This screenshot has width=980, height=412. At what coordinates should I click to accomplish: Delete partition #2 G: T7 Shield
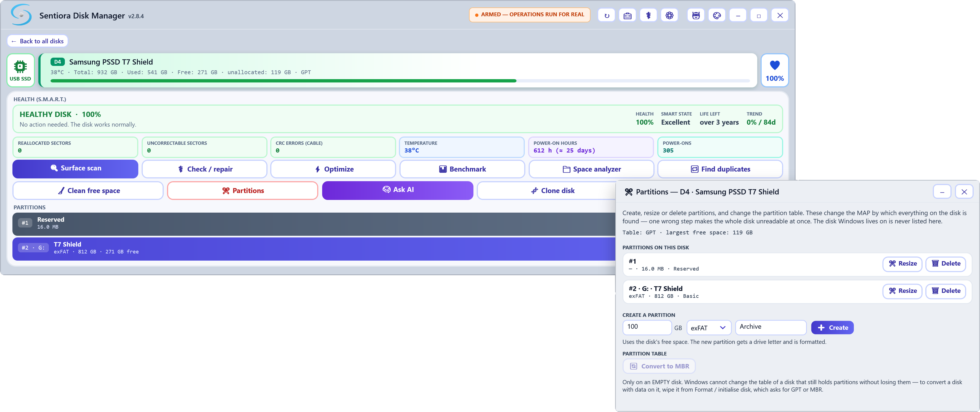(x=945, y=291)
